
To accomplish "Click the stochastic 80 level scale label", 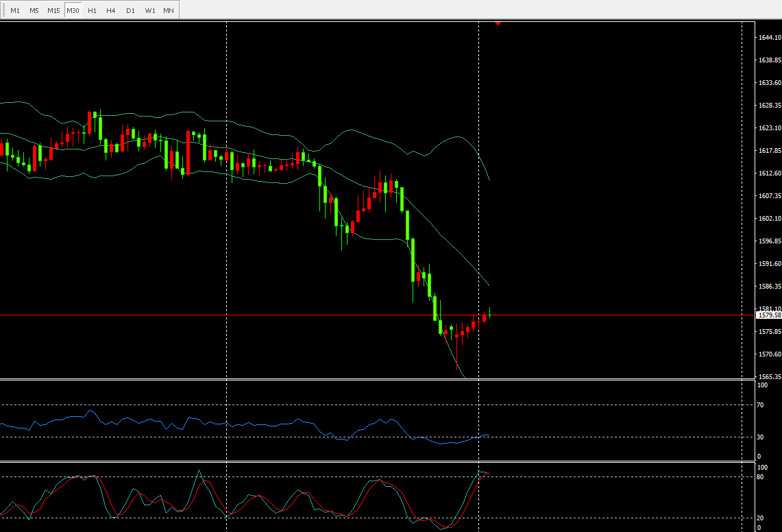I will (x=759, y=476).
